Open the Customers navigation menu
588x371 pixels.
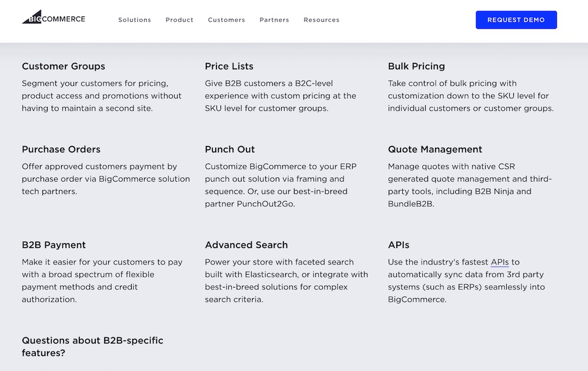tap(226, 20)
